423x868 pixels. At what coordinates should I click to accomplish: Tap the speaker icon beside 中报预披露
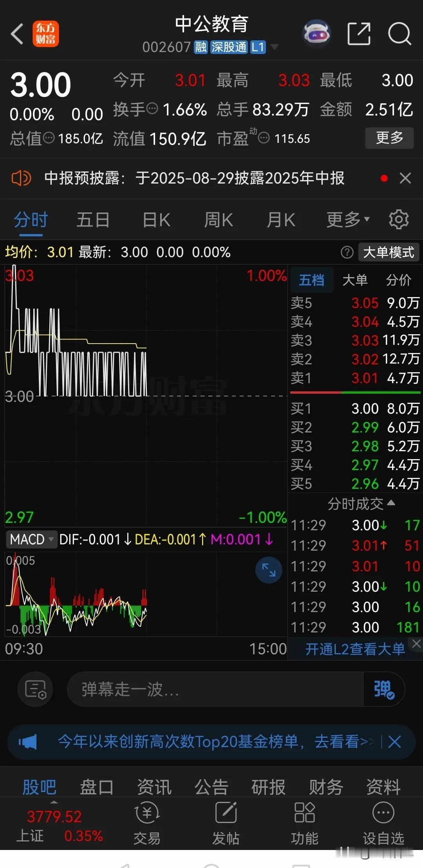point(21,178)
